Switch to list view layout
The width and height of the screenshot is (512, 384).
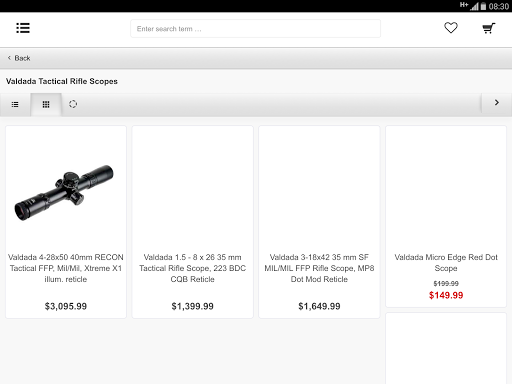point(15,105)
